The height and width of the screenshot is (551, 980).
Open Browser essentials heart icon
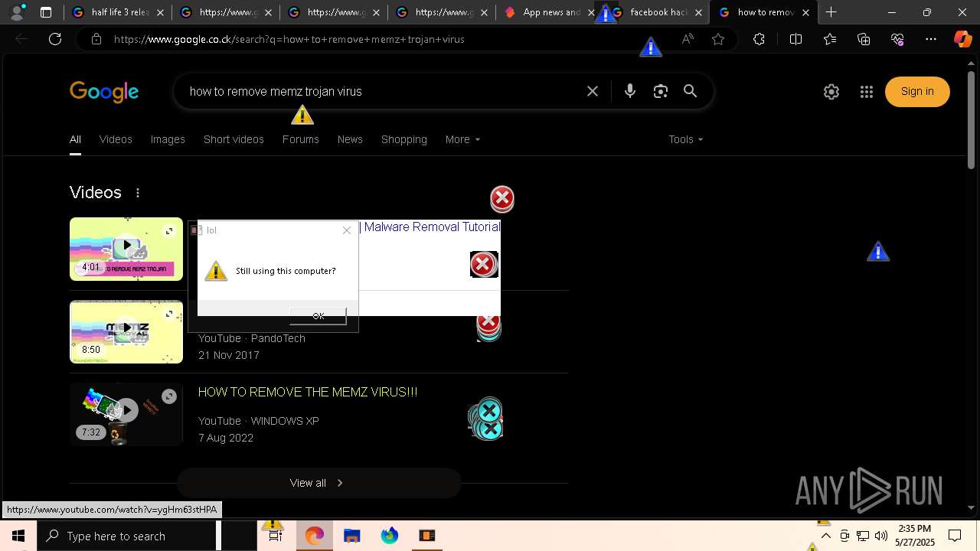(897, 39)
